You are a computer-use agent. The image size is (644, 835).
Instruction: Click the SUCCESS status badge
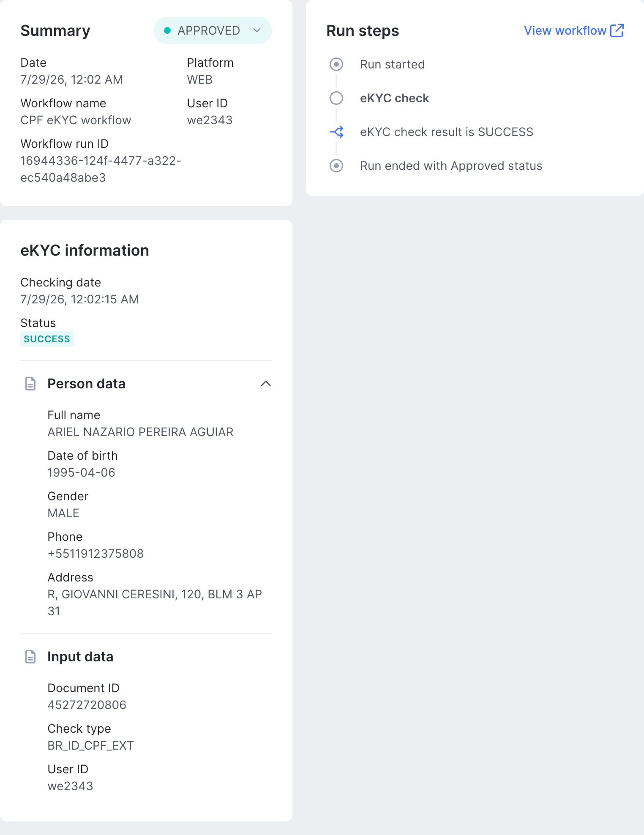point(47,339)
